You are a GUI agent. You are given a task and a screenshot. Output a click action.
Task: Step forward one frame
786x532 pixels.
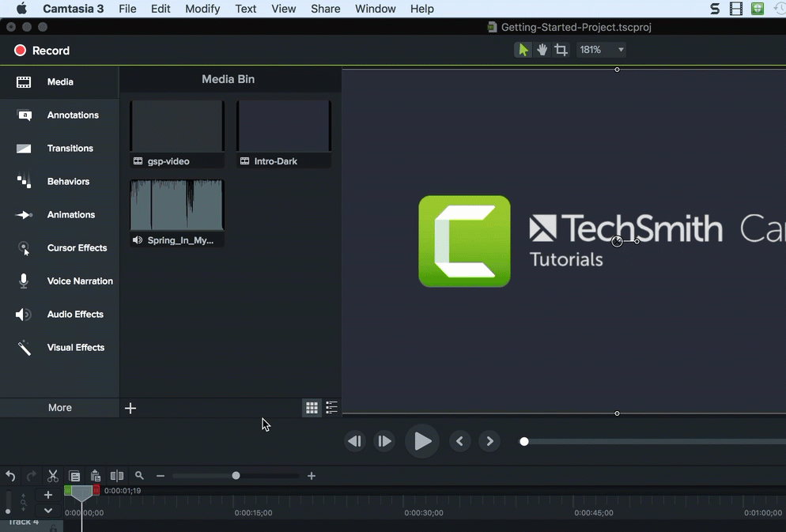pyautogui.click(x=384, y=441)
